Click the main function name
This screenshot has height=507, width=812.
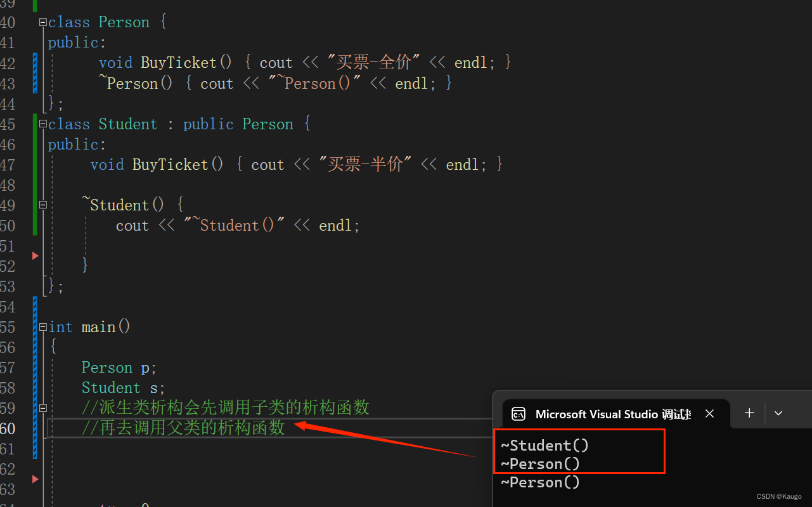98,327
